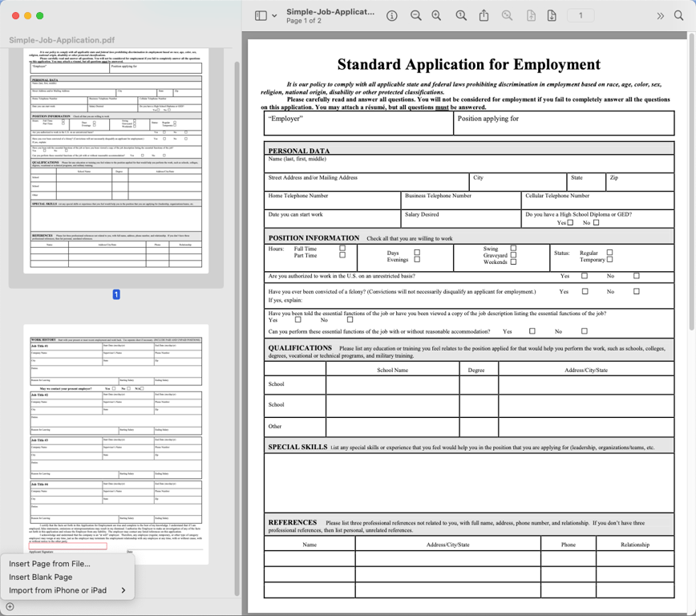This screenshot has width=696, height=616.
Task: Check the Weekends checkbox
Action: [513, 262]
